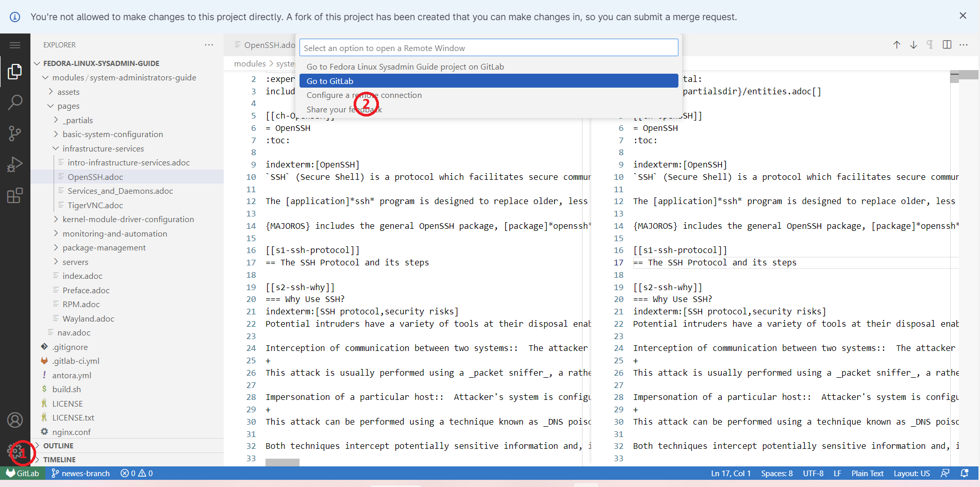Screen dimensions: 980x487
Task: Change encoding via UTF-8
Action: point(813,473)
